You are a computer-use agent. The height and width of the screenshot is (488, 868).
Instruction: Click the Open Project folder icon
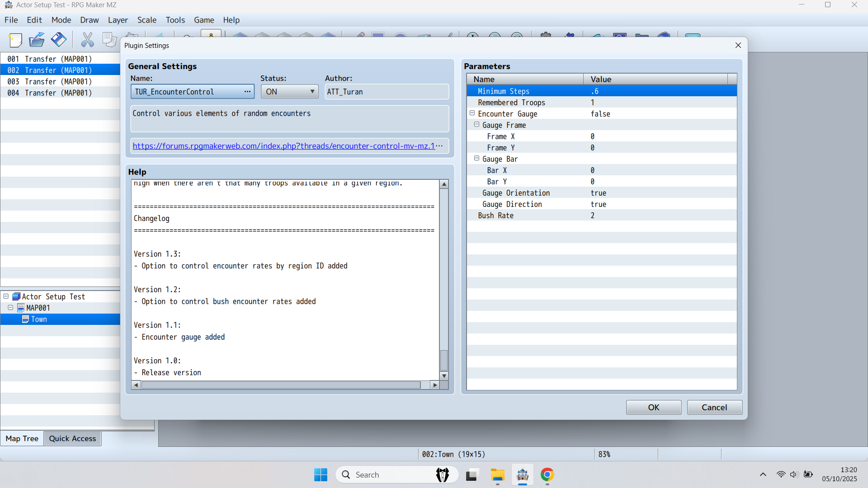tap(37, 40)
